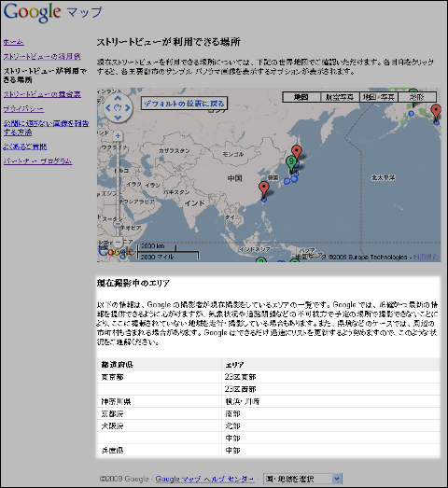The image size is (448, 488).
Task: Click the Google マップ logo in the header
Action: pos(53,12)
